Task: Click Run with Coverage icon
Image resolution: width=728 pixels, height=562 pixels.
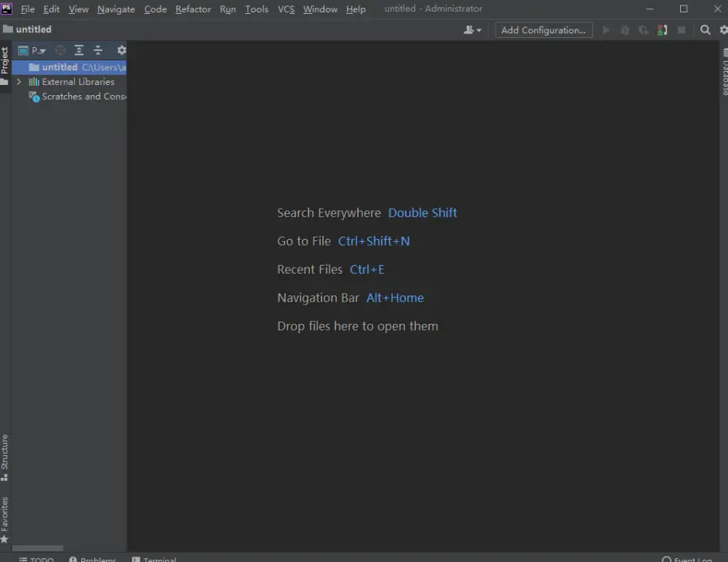Action: tap(643, 29)
